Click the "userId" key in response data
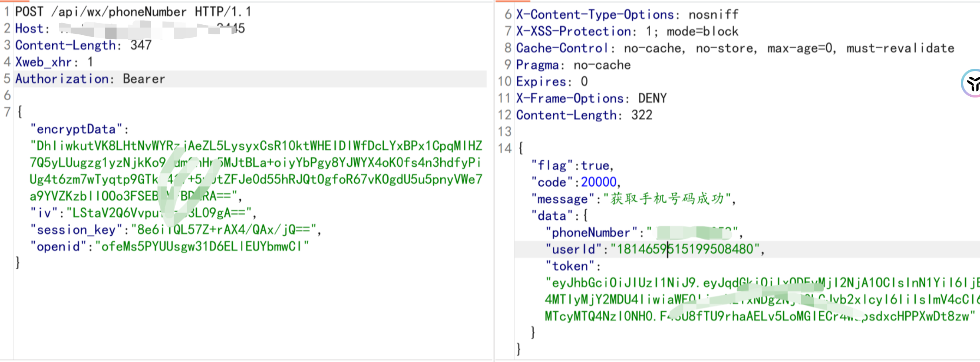The width and height of the screenshot is (980, 362). [573, 249]
